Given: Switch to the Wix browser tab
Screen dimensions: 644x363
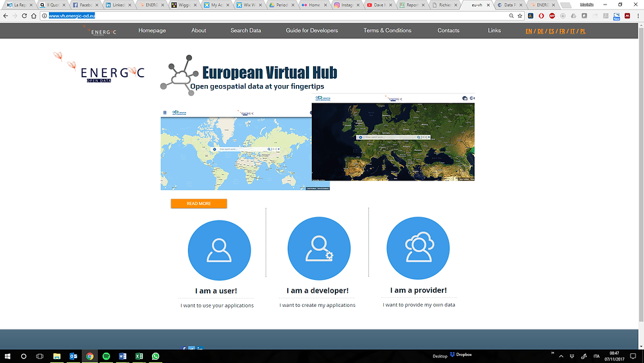Looking at the screenshot, I should [x=249, y=5].
